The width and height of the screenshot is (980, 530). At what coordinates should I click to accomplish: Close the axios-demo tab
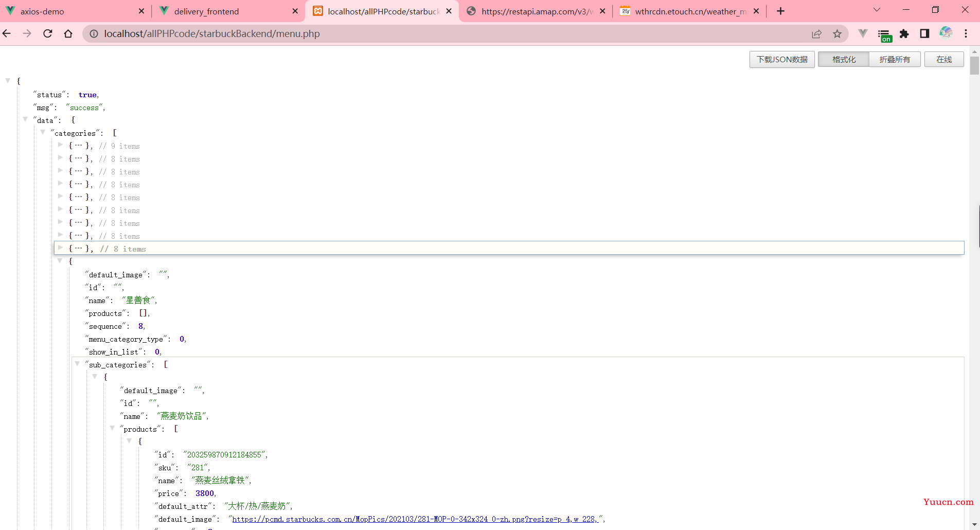point(141,11)
